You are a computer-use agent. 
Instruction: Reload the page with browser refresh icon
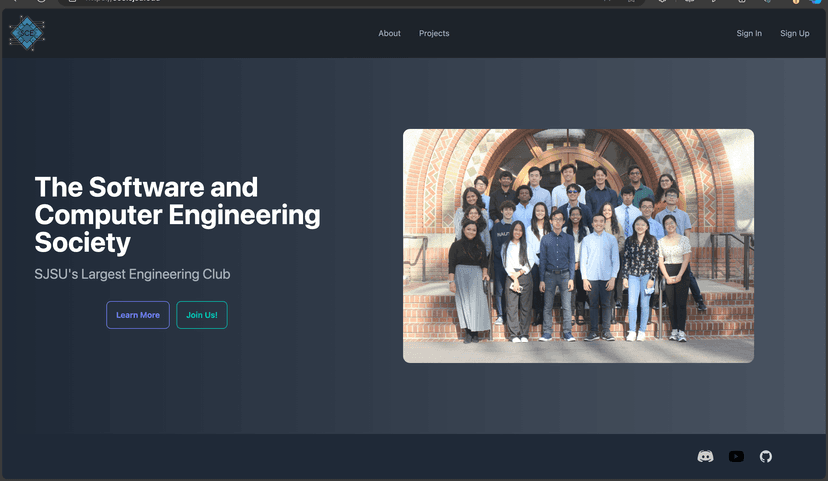pyautogui.click(x=41, y=1)
